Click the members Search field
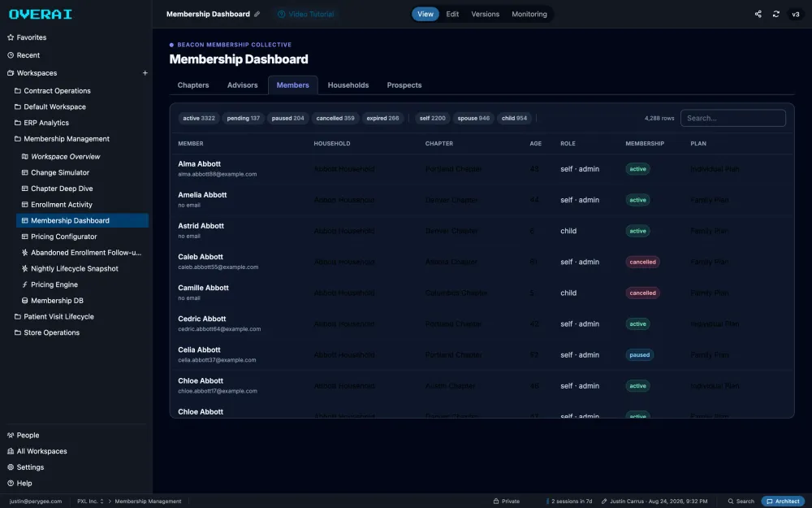 pyautogui.click(x=732, y=118)
